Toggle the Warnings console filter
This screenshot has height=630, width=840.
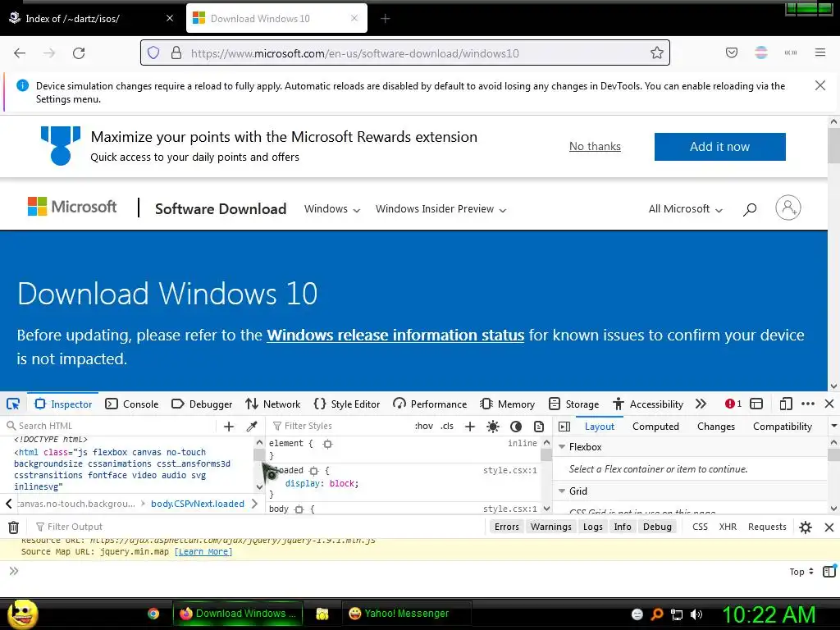pos(550,527)
